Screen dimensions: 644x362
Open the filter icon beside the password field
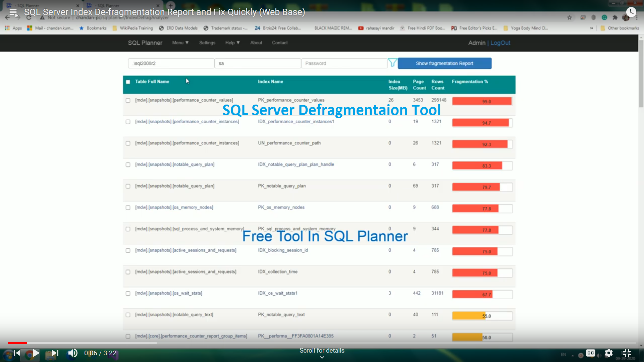tap(393, 63)
